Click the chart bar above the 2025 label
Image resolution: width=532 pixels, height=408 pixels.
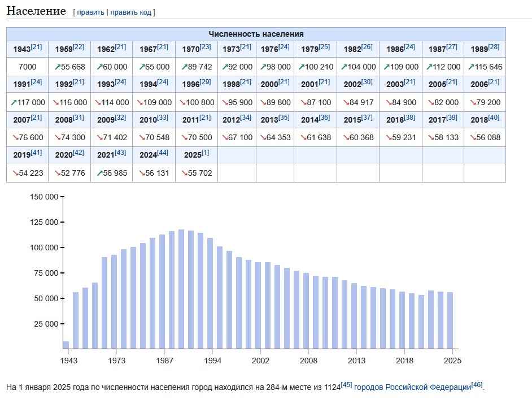click(450, 320)
